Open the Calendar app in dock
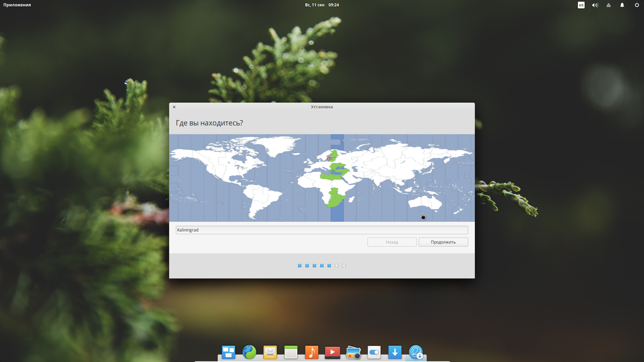Screen dimensions: 644x362 click(291, 352)
